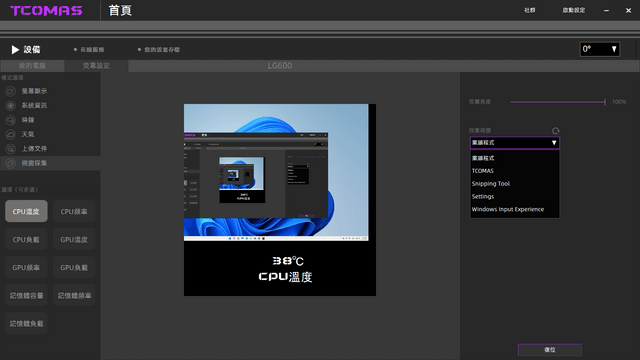The width and height of the screenshot is (640, 360).
Task: Toggle the CPU溫度 option
Action: click(x=26, y=211)
